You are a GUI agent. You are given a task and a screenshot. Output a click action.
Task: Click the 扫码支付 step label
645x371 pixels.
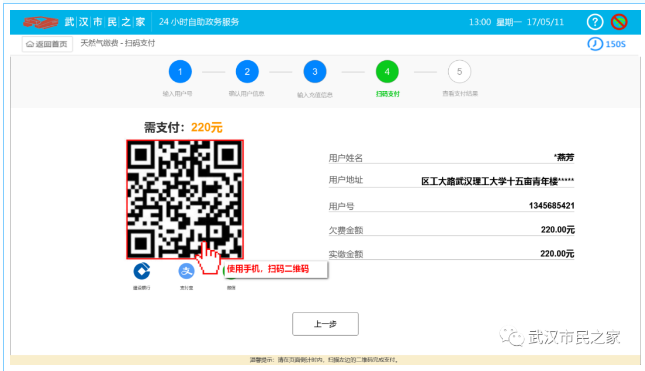(x=387, y=94)
